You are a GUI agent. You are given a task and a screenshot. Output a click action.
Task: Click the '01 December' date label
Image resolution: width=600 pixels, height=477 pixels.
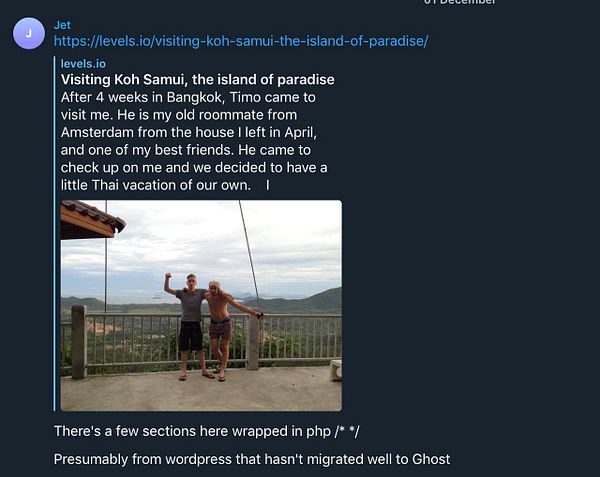coord(459,2)
